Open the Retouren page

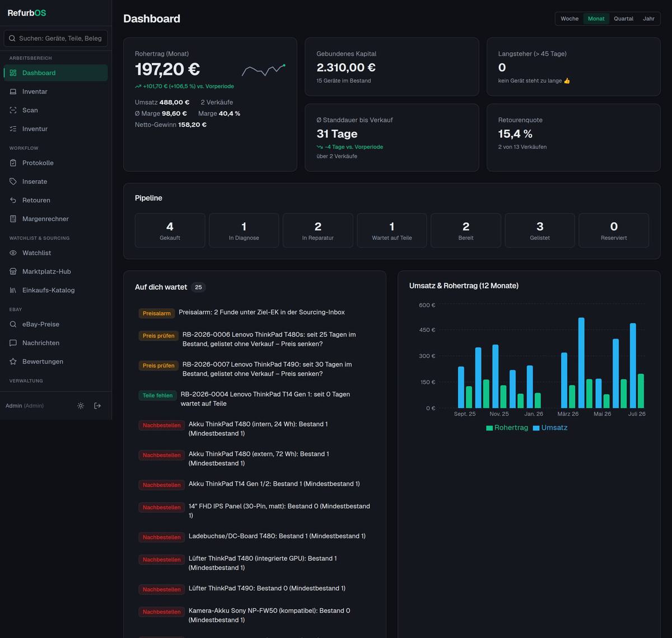pyautogui.click(x=56, y=200)
